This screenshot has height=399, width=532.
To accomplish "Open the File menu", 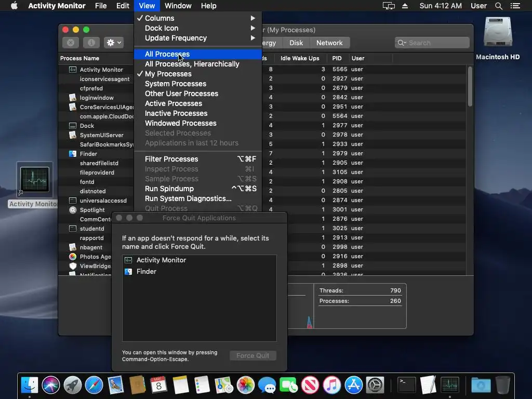I will pos(101,6).
